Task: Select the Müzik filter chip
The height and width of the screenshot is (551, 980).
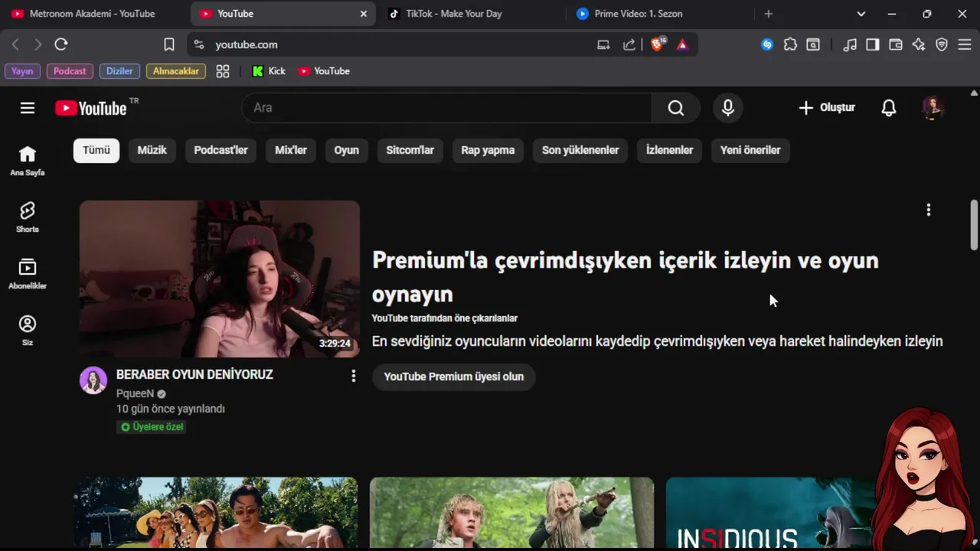Action: click(152, 150)
